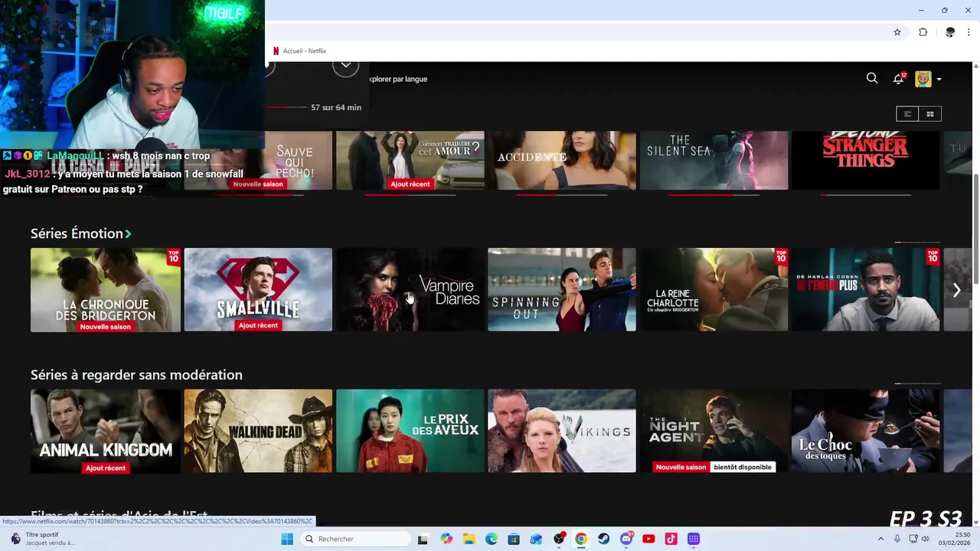Image resolution: width=980 pixels, height=551 pixels.
Task: Bookmark this page with the star
Action: 897,32
